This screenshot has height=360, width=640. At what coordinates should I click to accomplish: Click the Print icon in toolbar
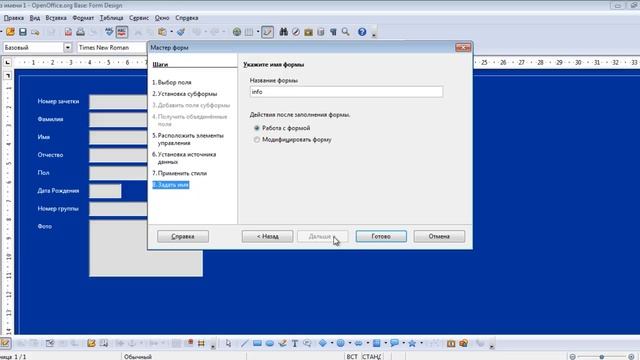(x=80, y=32)
